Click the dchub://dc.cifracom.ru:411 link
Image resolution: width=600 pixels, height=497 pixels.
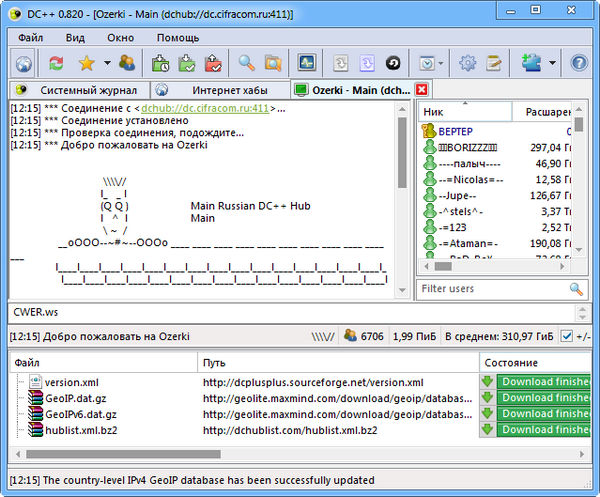click(x=205, y=107)
